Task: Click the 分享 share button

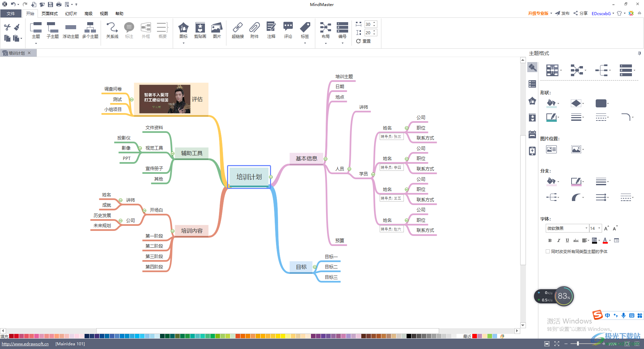Action: (580, 13)
